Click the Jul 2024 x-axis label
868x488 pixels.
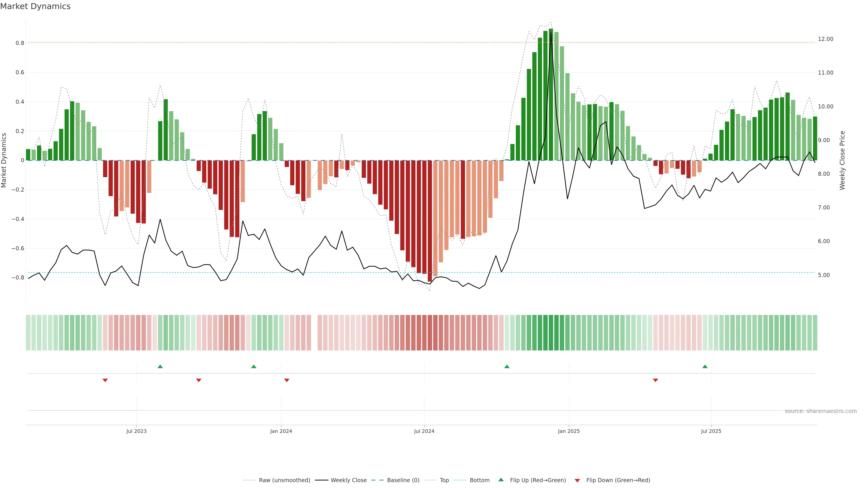[424, 431]
